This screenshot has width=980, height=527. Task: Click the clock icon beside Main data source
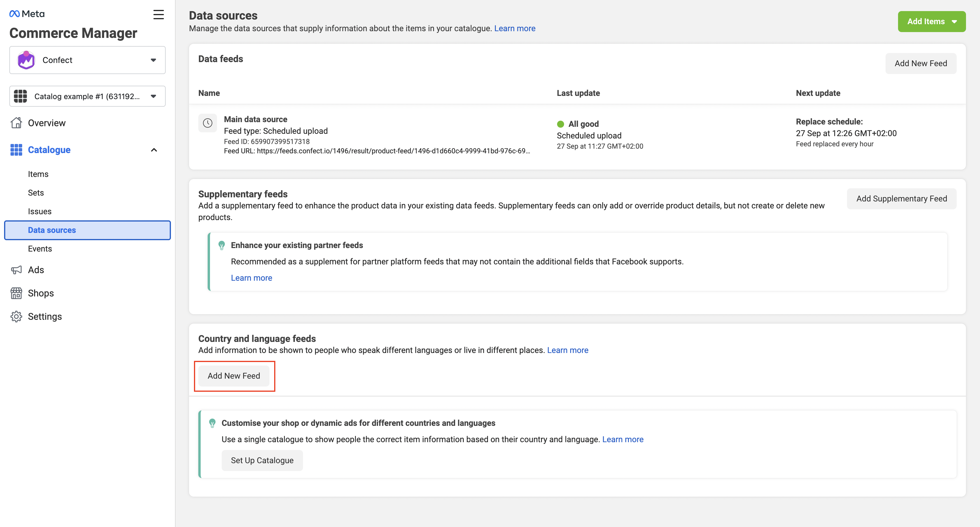pyautogui.click(x=207, y=123)
